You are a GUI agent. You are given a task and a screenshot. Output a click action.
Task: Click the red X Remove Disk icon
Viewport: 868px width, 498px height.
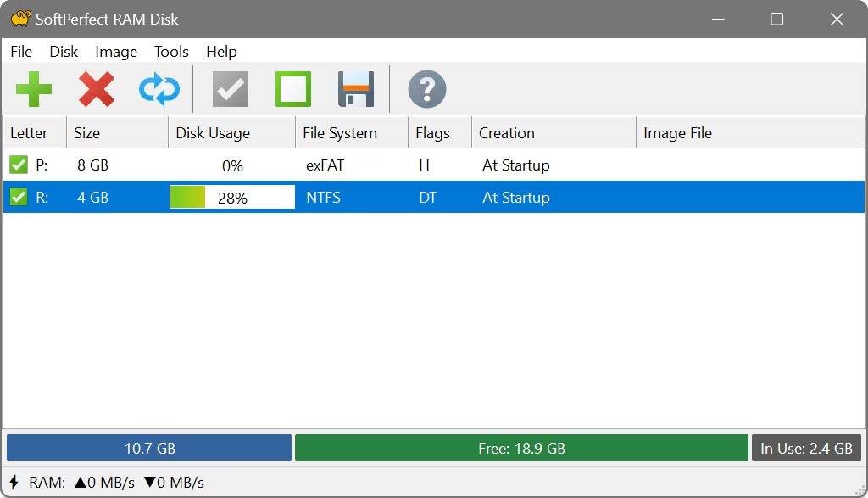tap(97, 89)
